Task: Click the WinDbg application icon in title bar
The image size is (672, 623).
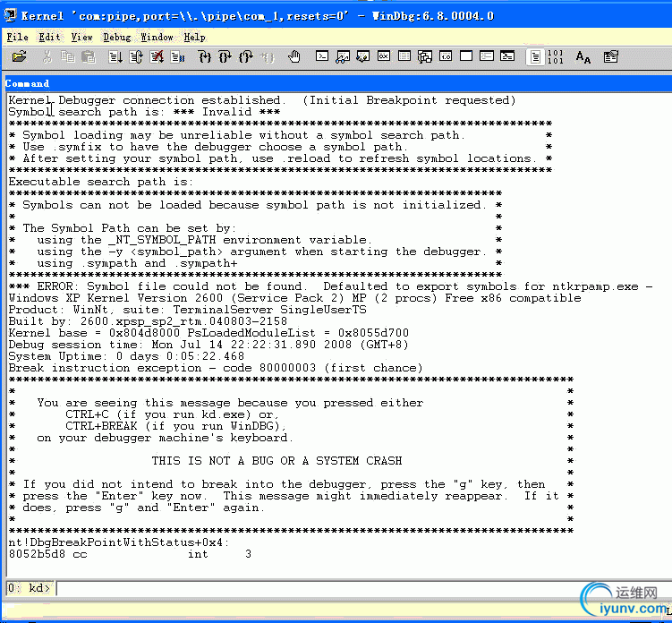Action: pyautogui.click(x=10, y=16)
